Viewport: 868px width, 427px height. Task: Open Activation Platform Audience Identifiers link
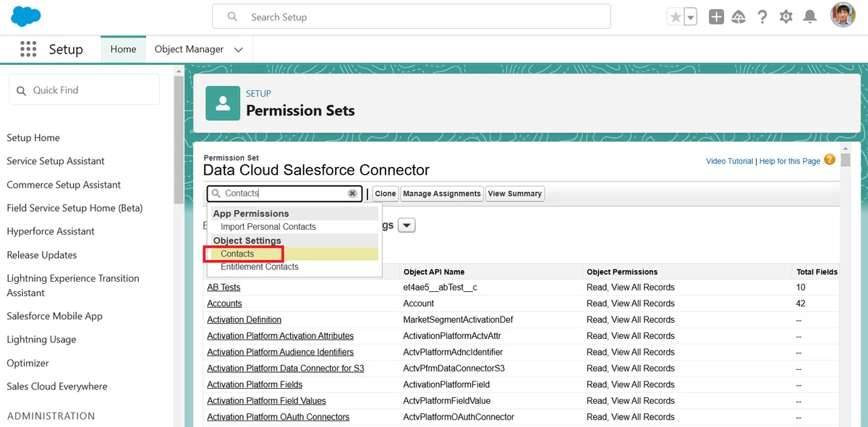coord(281,353)
